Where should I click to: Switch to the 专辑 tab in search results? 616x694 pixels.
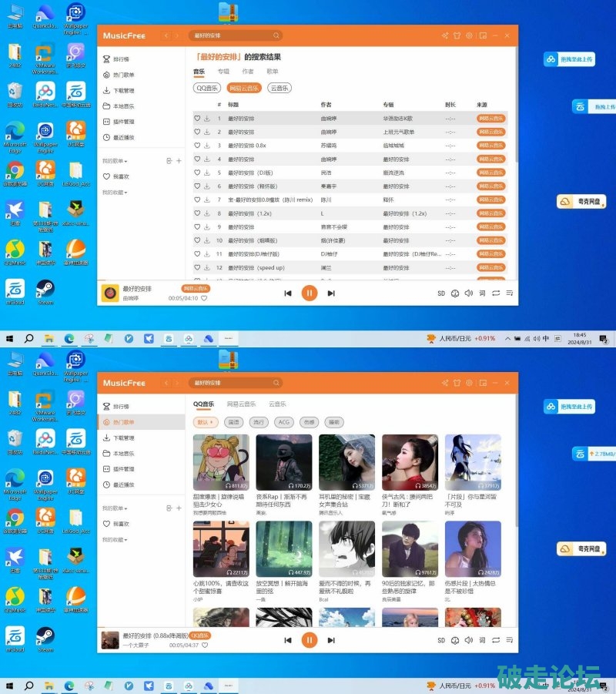tap(223, 72)
